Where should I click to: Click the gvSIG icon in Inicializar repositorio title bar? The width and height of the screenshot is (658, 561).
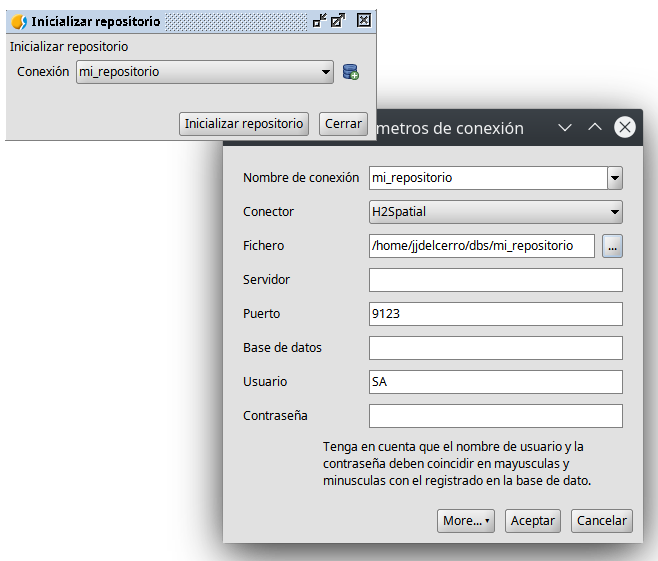click(x=18, y=21)
